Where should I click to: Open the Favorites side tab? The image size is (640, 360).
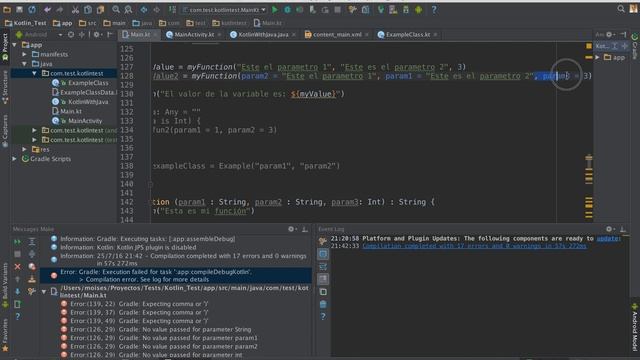(x=5, y=335)
